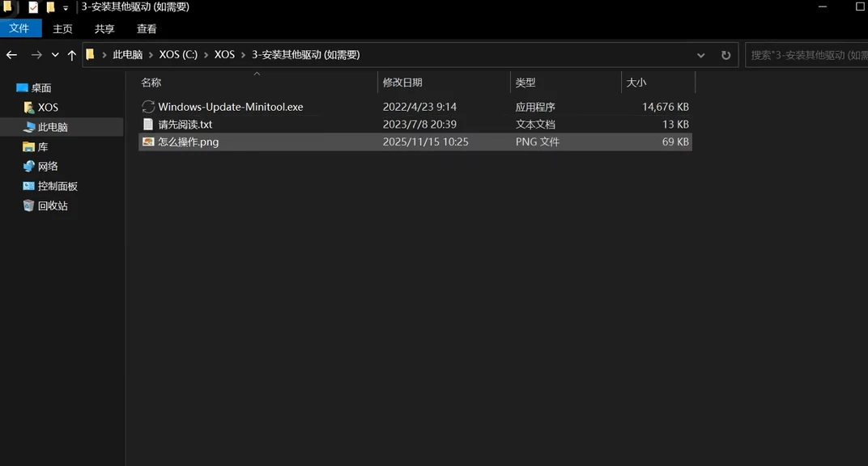Sort files by 修改日期 column header
This screenshot has width=868, height=466.
[402, 83]
